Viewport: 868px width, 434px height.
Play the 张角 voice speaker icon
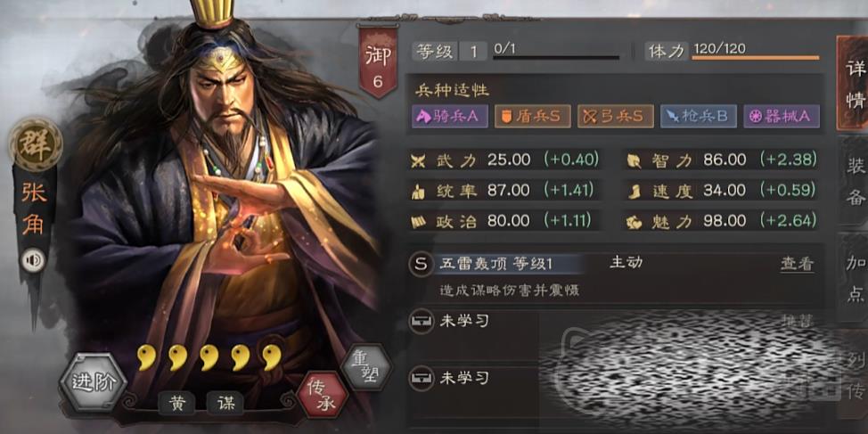[x=33, y=260]
